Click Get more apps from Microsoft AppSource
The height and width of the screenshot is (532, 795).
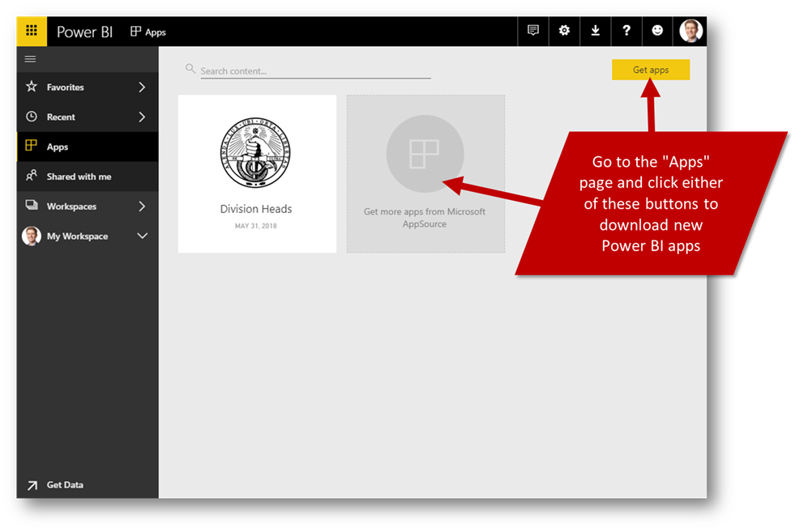click(425, 218)
